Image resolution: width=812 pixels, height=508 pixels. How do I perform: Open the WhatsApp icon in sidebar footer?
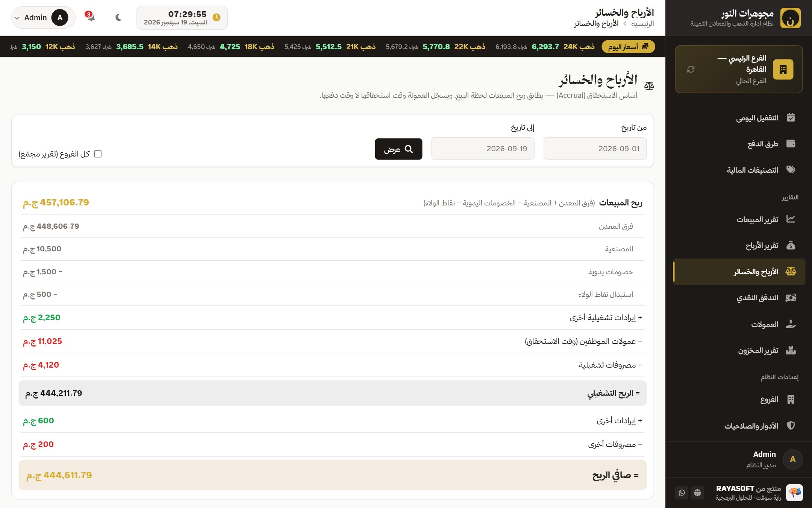682,493
